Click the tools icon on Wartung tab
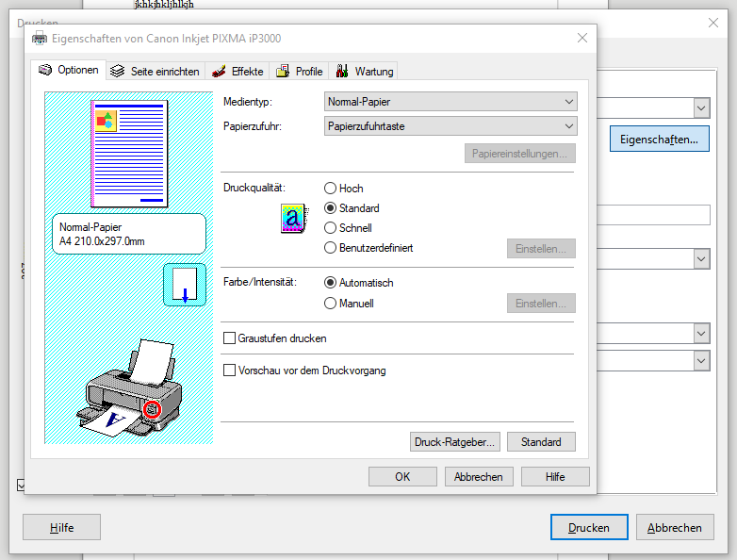Screen dimensions: 737x560 342,71
